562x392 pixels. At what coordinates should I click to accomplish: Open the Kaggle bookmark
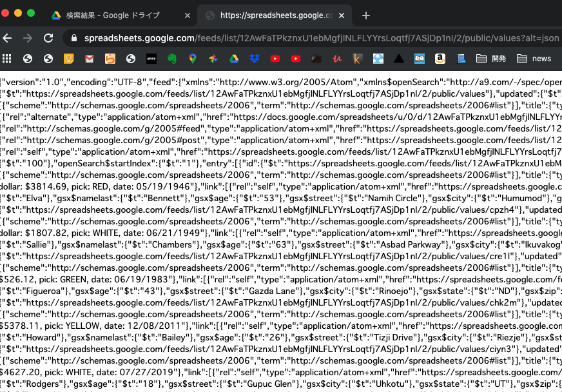[356, 59]
